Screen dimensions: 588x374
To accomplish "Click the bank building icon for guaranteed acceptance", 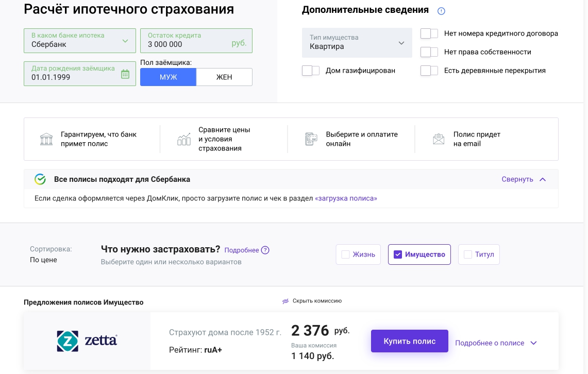I will 46,139.
